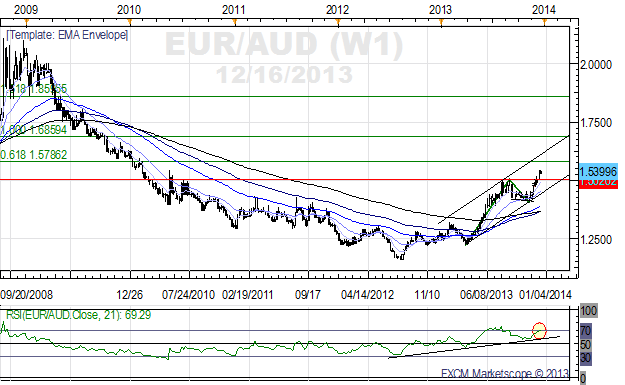The height and width of the screenshot is (385, 625).
Task: Click the orange 2012 year marker
Action: tap(338, 22)
